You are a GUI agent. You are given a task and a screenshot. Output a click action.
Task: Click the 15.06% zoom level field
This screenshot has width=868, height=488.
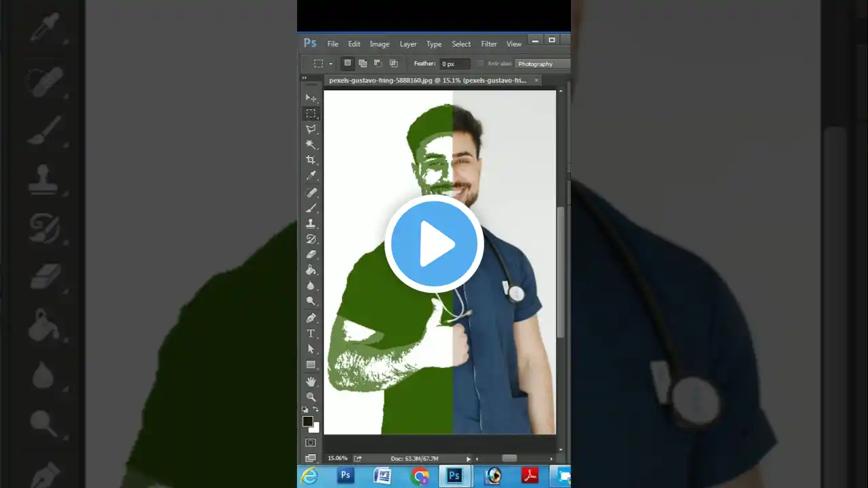(x=338, y=458)
